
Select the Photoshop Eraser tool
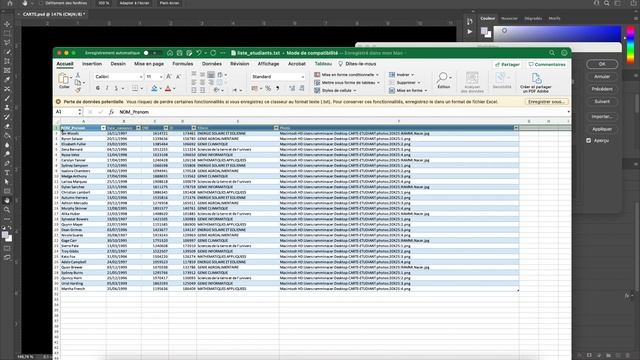pyautogui.click(x=7, y=127)
